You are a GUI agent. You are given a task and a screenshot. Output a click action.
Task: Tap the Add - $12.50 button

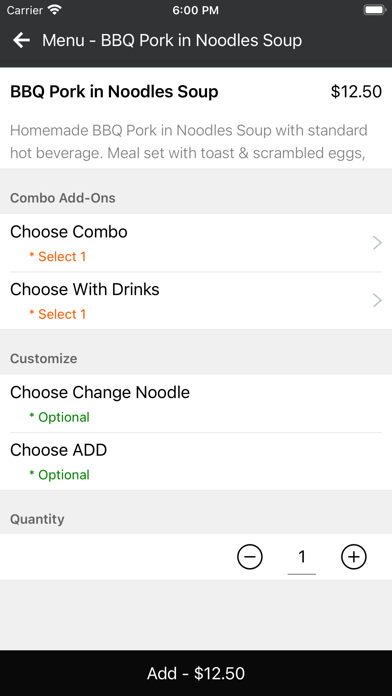click(196, 673)
